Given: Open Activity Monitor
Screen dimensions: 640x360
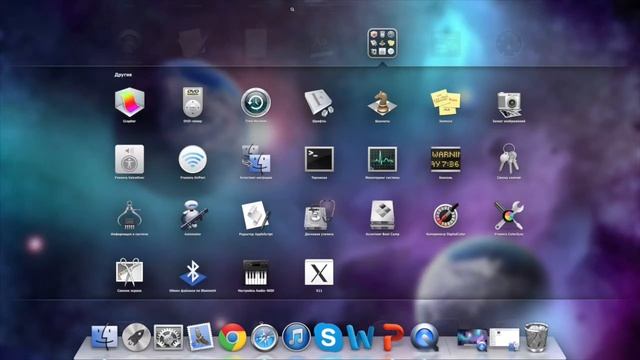Looking at the screenshot, I should click(x=382, y=159).
